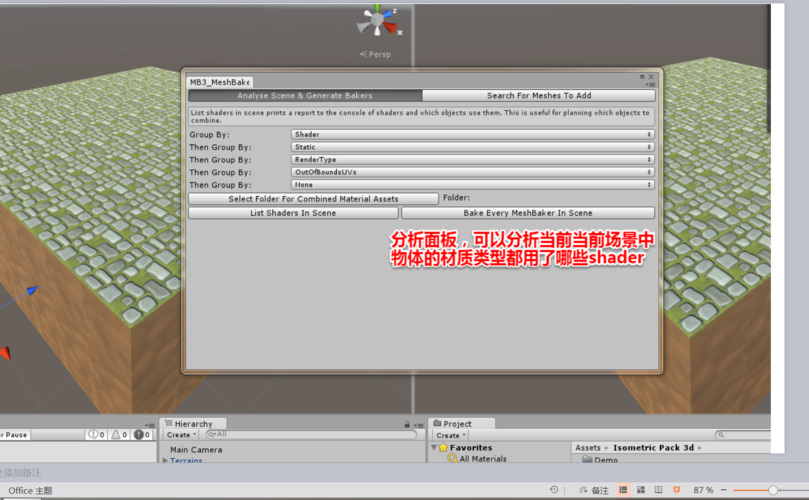Toggle console info messages filter
Viewport: 809px width, 500px height.
coord(96,435)
